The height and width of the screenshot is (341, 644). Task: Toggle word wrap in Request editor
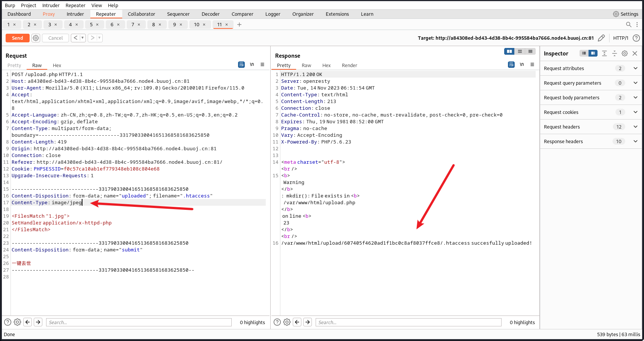[241, 64]
